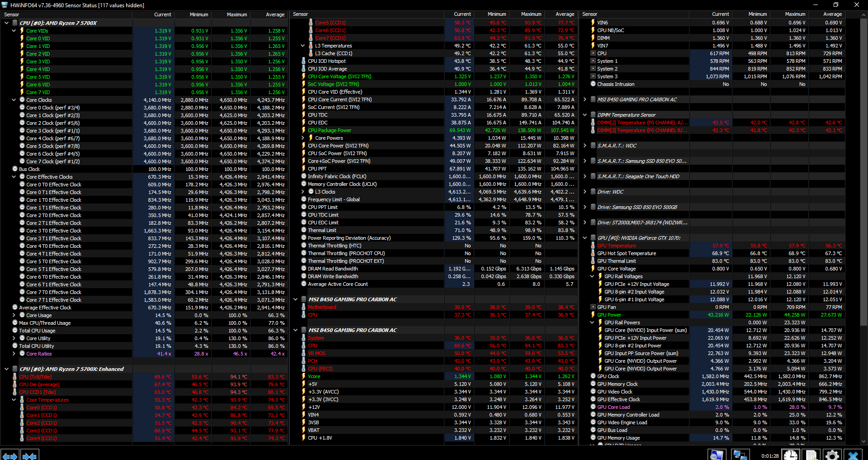The image size is (868, 460).
Task: Click the shrink layout arrows toolbar icon
Action: click(29, 455)
